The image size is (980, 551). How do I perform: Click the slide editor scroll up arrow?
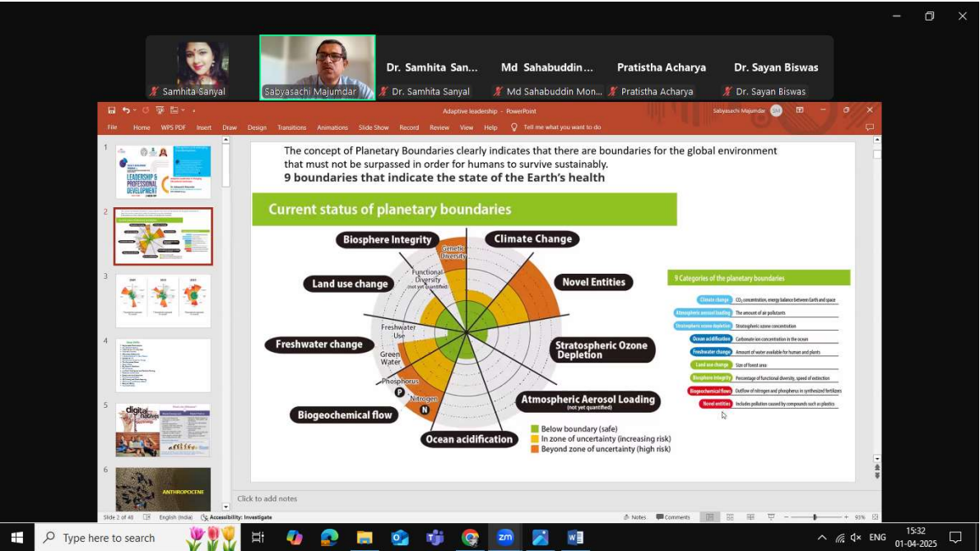coord(877,140)
